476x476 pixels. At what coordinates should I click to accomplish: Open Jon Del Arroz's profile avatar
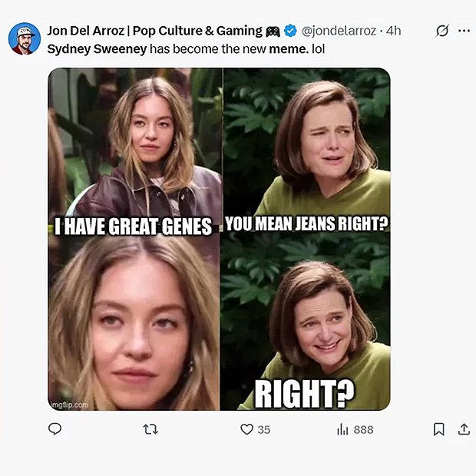25,39
